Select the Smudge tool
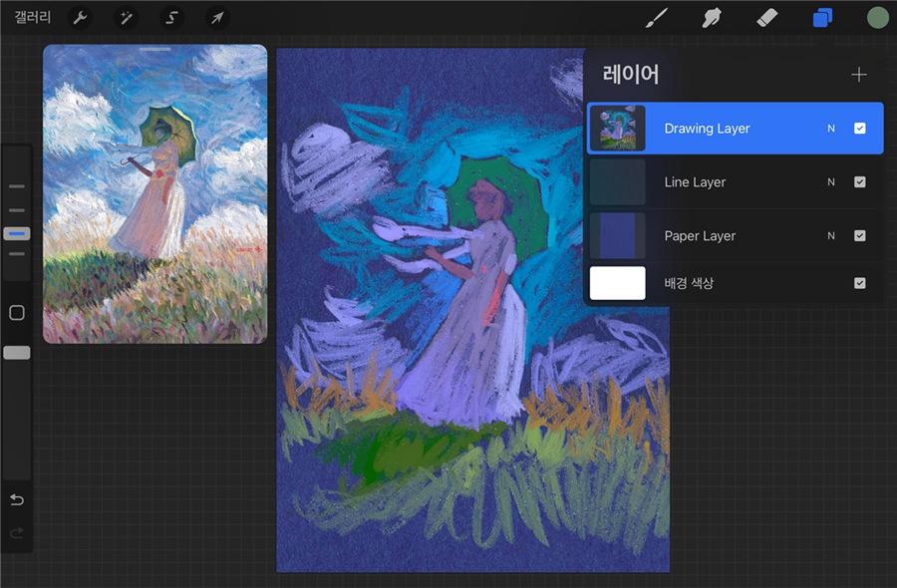897x588 pixels. click(x=712, y=17)
